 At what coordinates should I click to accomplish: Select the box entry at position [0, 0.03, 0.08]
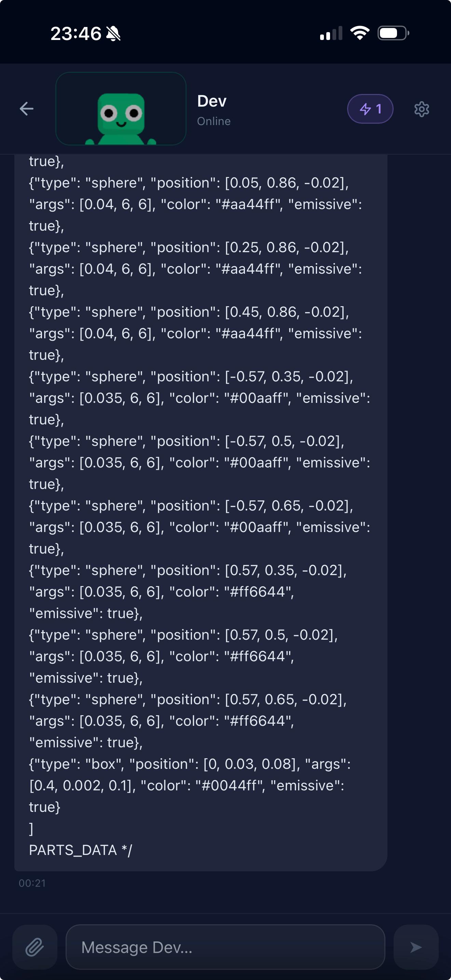coord(189,764)
